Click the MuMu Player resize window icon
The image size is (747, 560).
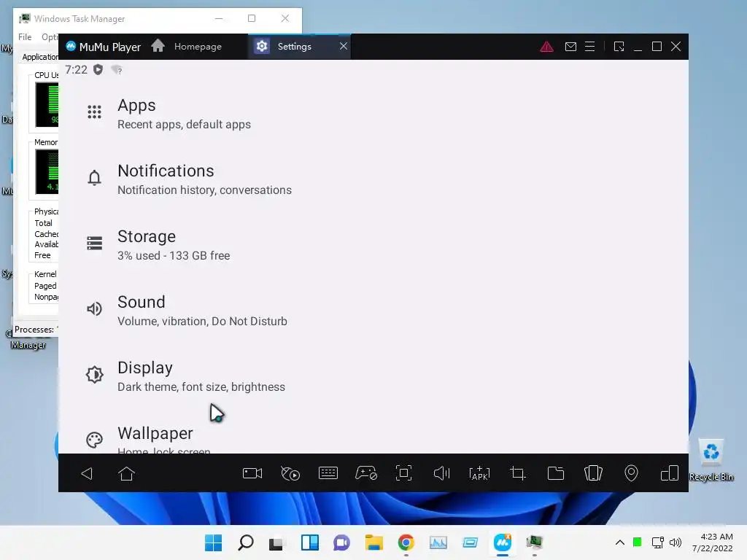[x=619, y=47]
